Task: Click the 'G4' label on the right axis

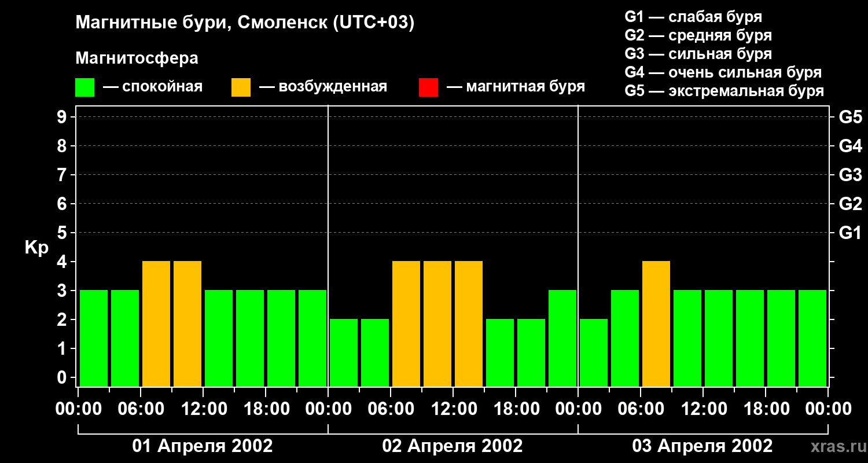Action: (x=850, y=146)
